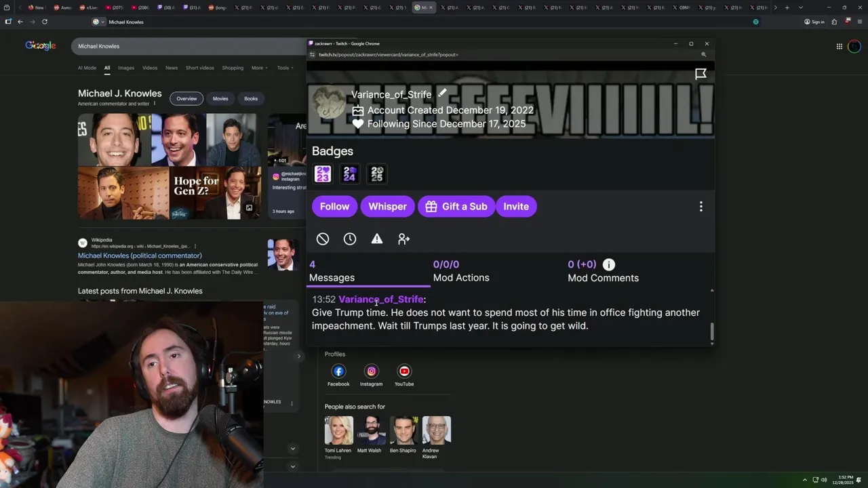Screen dimensions: 868x488
Task: Click the viewer card messages scrollbar
Action: tap(712, 331)
